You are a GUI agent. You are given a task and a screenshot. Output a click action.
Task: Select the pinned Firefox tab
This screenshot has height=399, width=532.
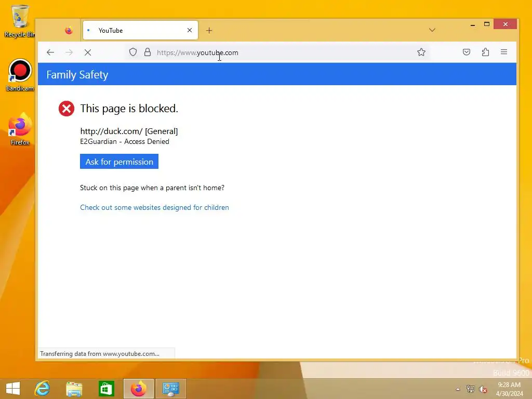pos(69,31)
